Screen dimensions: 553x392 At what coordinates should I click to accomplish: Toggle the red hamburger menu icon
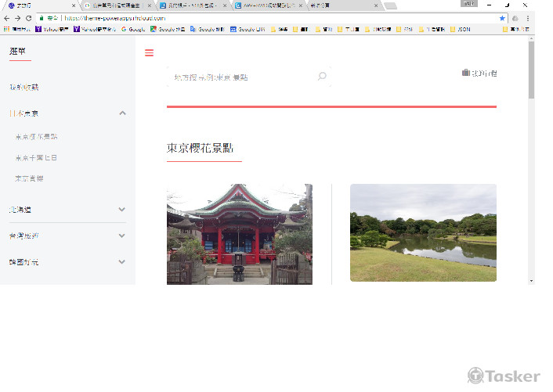click(149, 53)
